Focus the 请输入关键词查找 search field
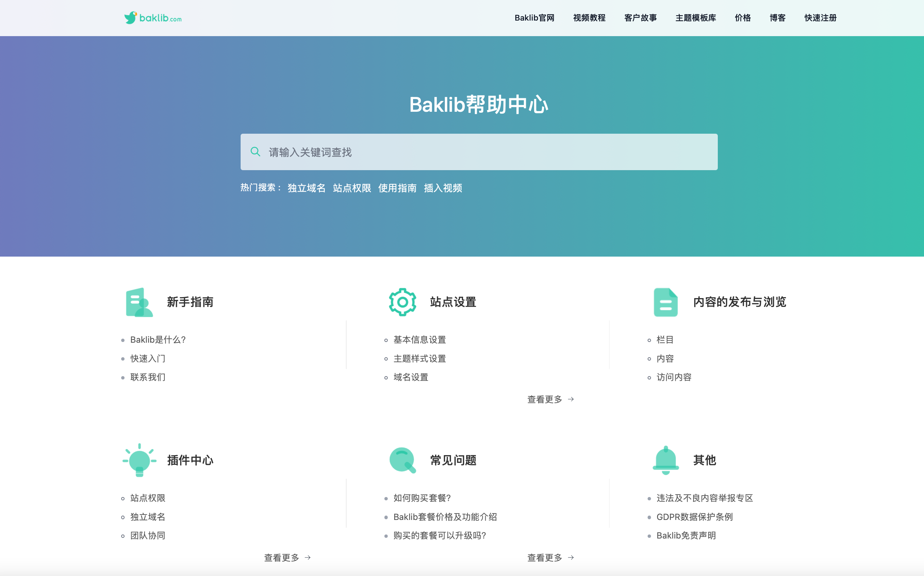Viewport: 924px width, 576px height. pos(479,152)
